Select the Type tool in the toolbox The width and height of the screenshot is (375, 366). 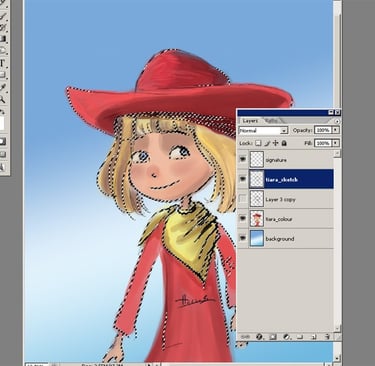point(2,63)
